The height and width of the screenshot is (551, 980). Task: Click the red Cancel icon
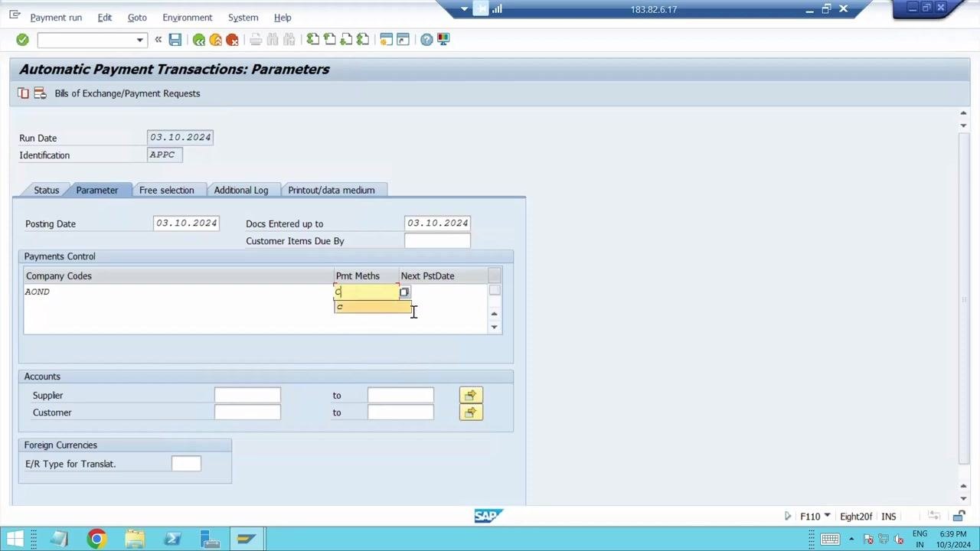233,40
